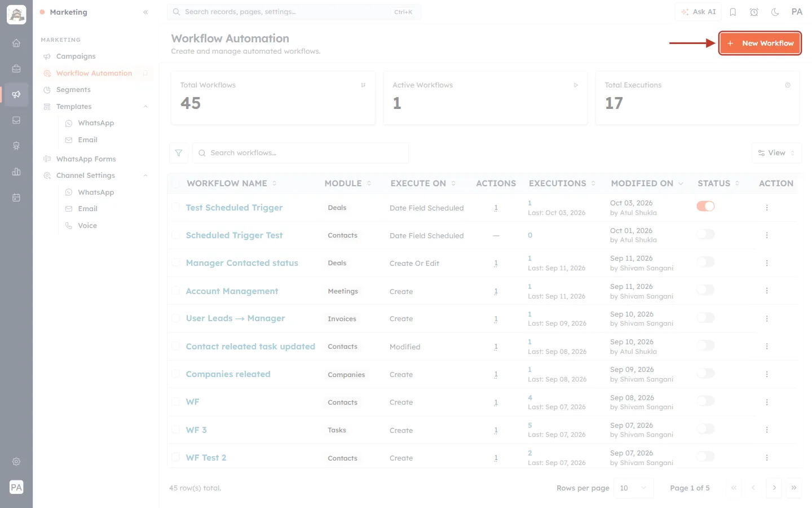Click the inbox icon in left rail
The image size is (812, 508).
pyautogui.click(x=16, y=120)
